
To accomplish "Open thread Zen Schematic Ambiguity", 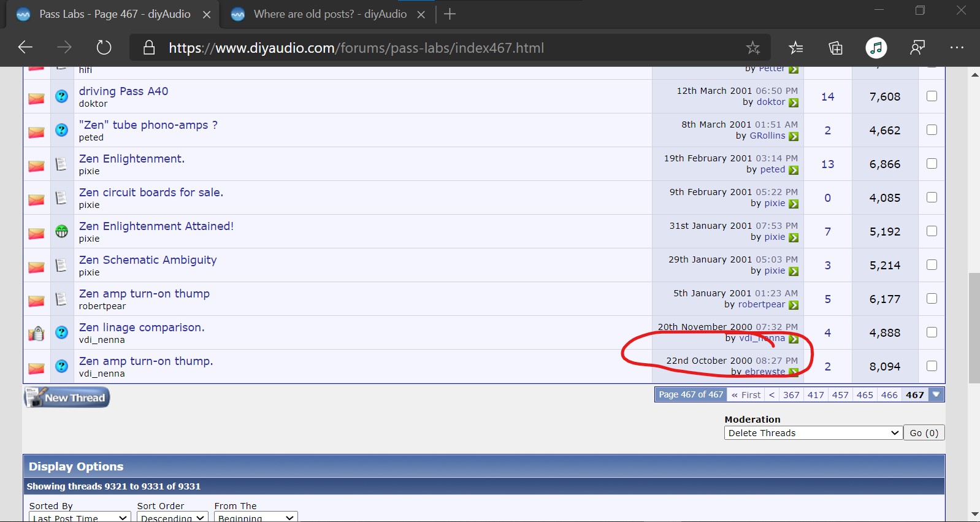I will tap(148, 259).
